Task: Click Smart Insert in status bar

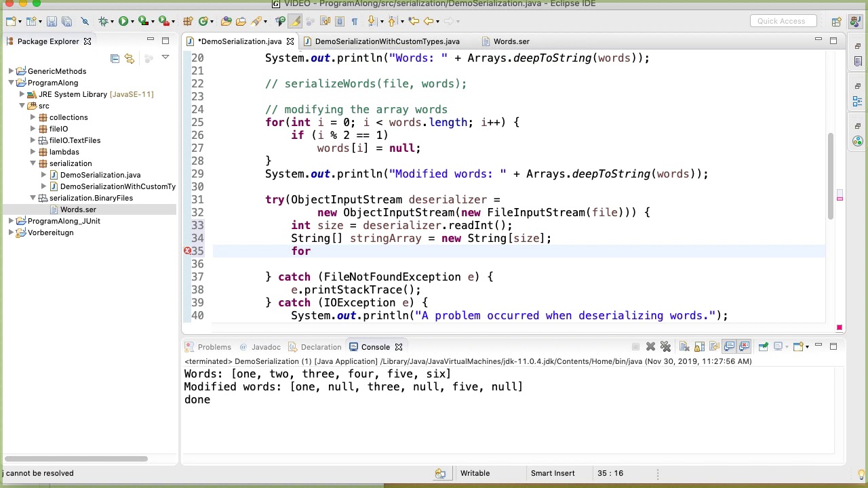Action: (553, 473)
